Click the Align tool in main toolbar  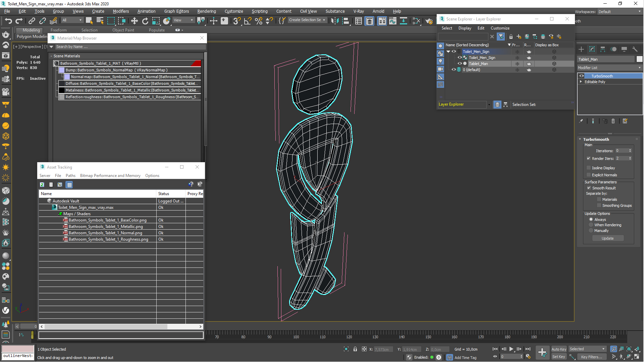tap(345, 21)
